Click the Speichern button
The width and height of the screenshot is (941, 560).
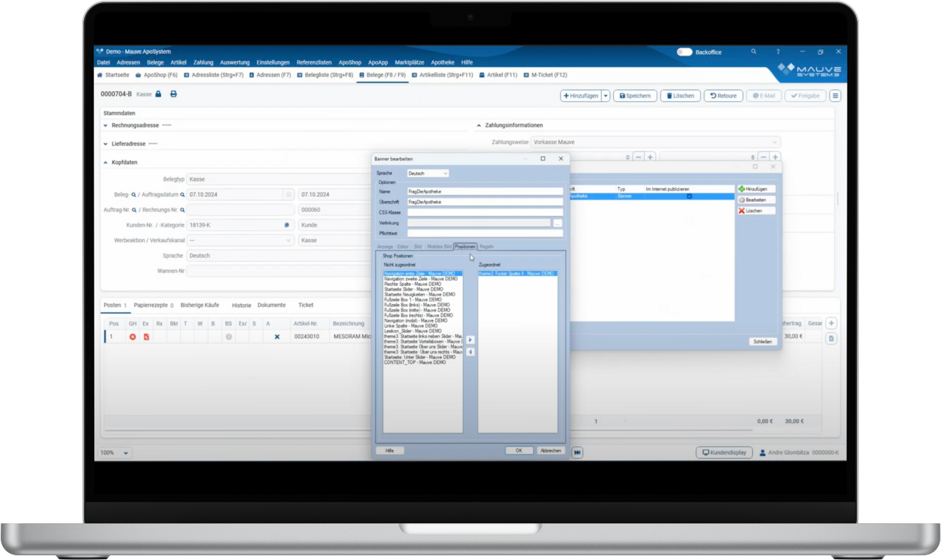click(x=635, y=96)
